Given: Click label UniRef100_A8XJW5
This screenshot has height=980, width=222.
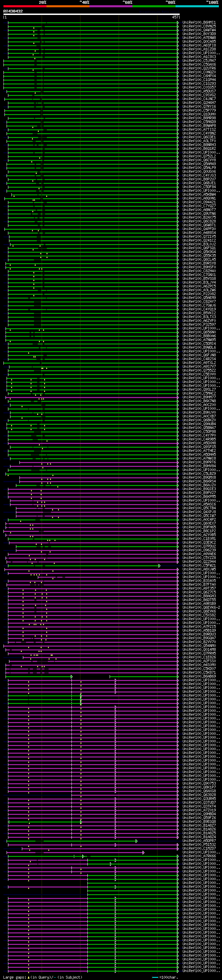Looking at the screenshot, I should tap(199, 569).
